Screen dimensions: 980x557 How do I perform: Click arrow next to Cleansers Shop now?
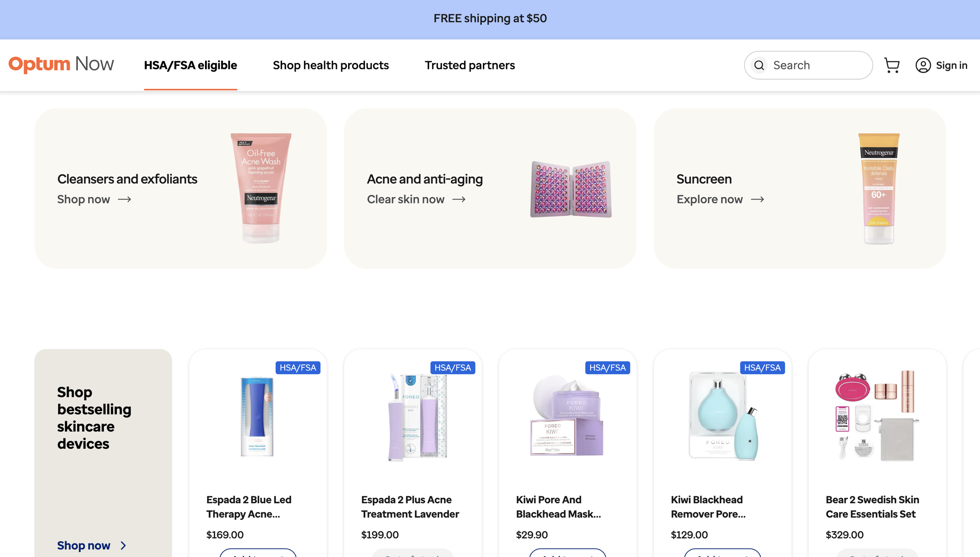click(124, 200)
